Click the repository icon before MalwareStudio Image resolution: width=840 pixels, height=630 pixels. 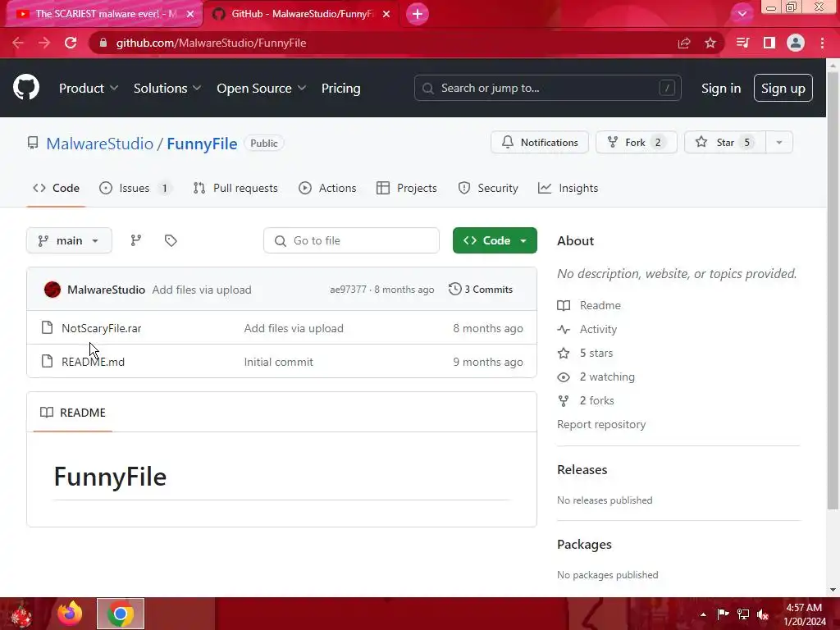[33, 143]
